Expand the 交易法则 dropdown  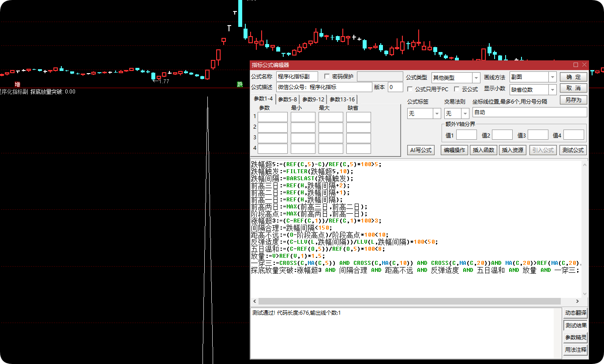[x=457, y=113]
